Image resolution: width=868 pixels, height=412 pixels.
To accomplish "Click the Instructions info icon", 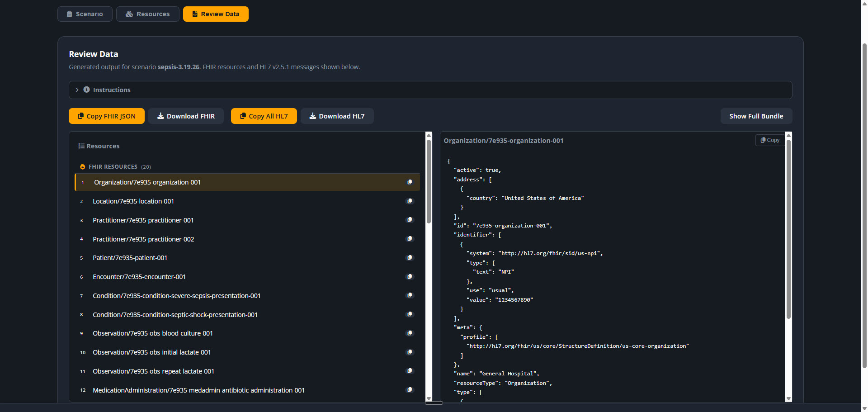I will click(86, 90).
